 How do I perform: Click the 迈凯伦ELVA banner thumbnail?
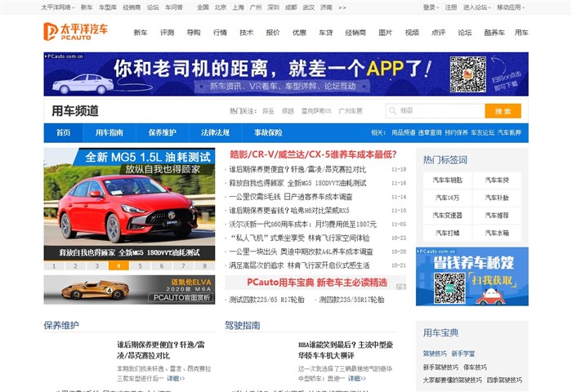[129, 290]
